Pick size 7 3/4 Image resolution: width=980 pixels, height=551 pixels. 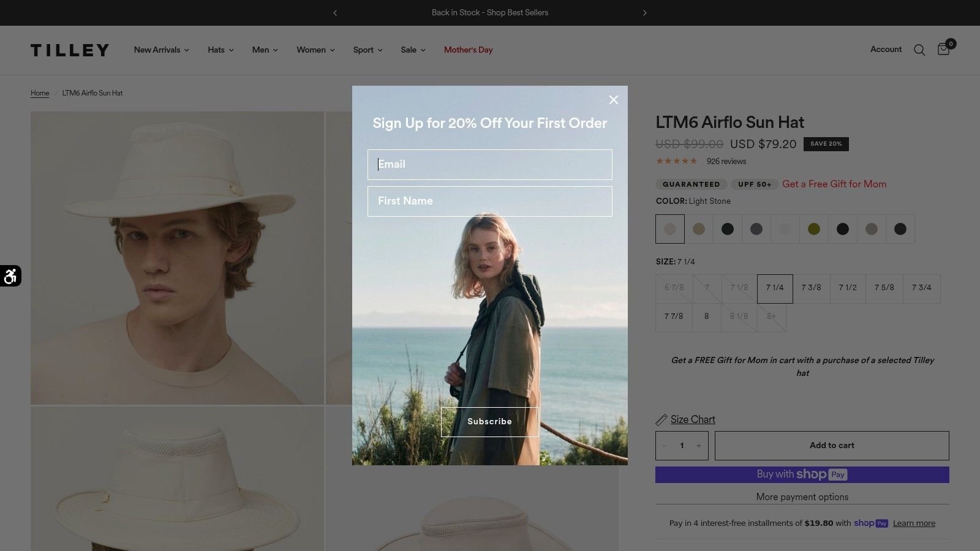pos(922,288)
